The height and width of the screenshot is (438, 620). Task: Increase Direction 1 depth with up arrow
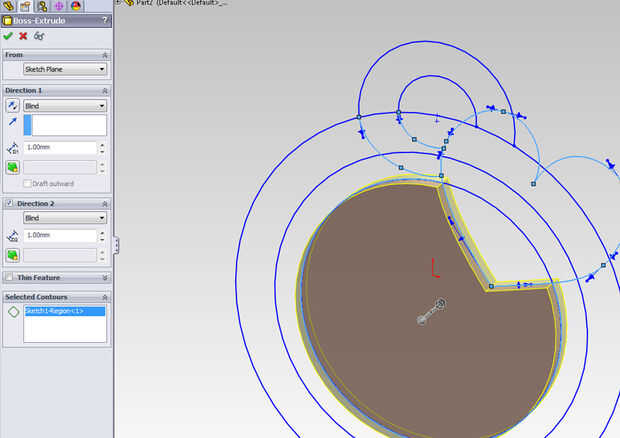(x=102, y=145)
